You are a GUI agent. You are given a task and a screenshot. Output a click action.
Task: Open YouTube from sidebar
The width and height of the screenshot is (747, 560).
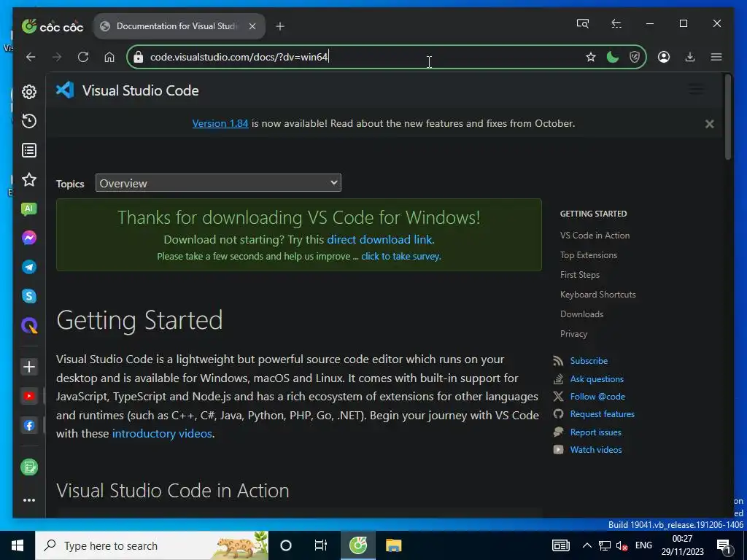[29, 396]
